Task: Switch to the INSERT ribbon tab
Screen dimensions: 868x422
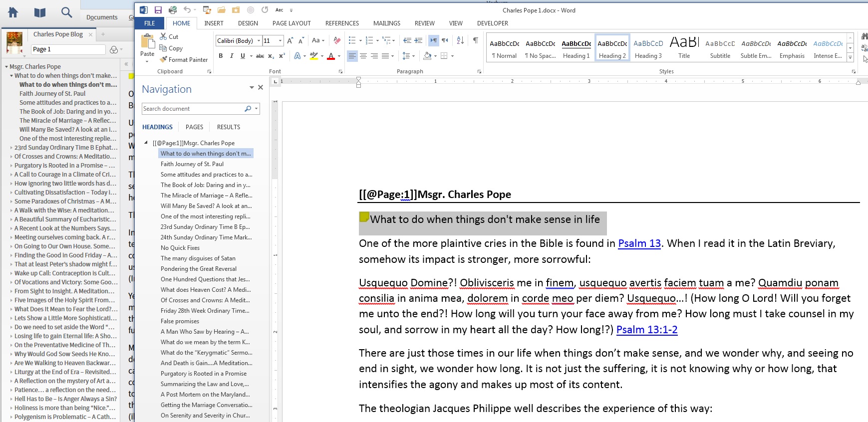Action: (x=214, y=23)
